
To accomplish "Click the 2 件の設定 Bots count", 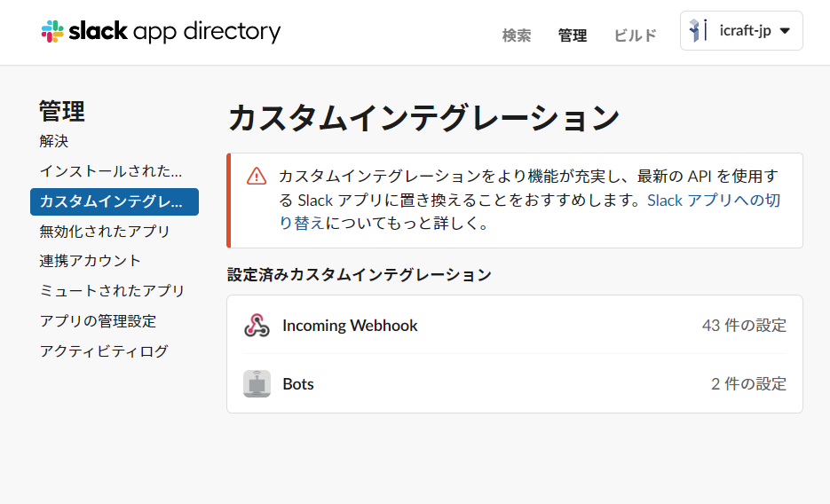I will (748, 384).
